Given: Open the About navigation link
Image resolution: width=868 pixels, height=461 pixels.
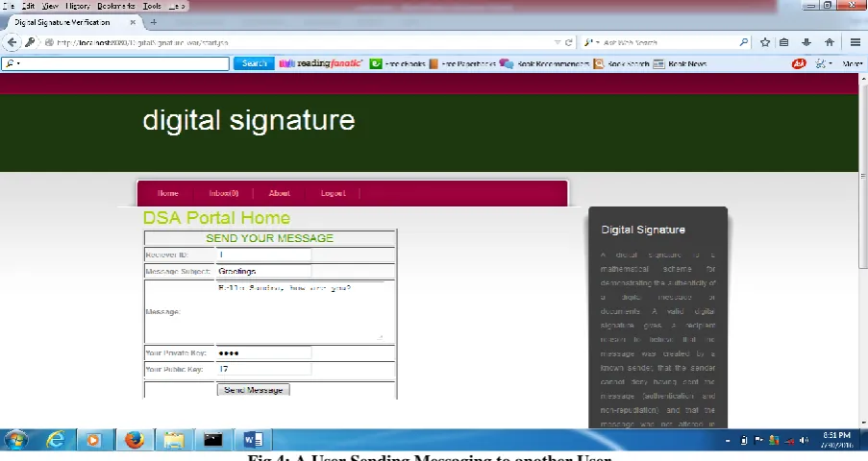Looking at the screenshot, I should pyautogui.click(x=279, y=193).
